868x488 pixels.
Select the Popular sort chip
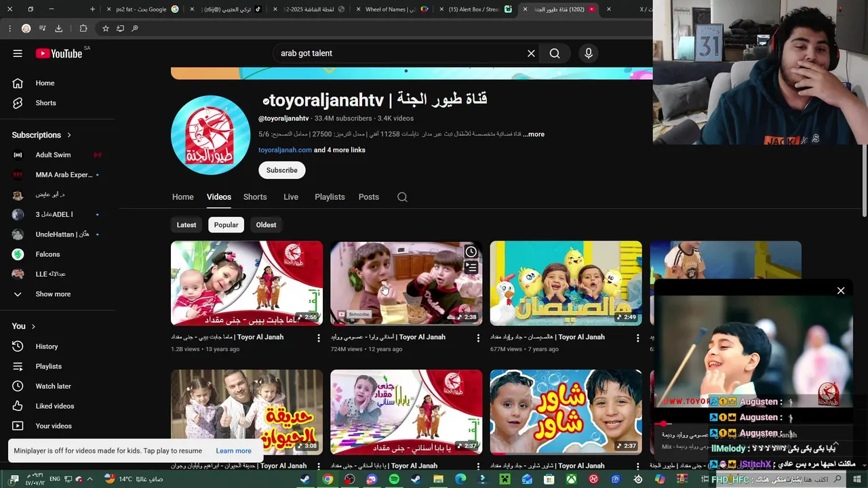click(226, 225)
